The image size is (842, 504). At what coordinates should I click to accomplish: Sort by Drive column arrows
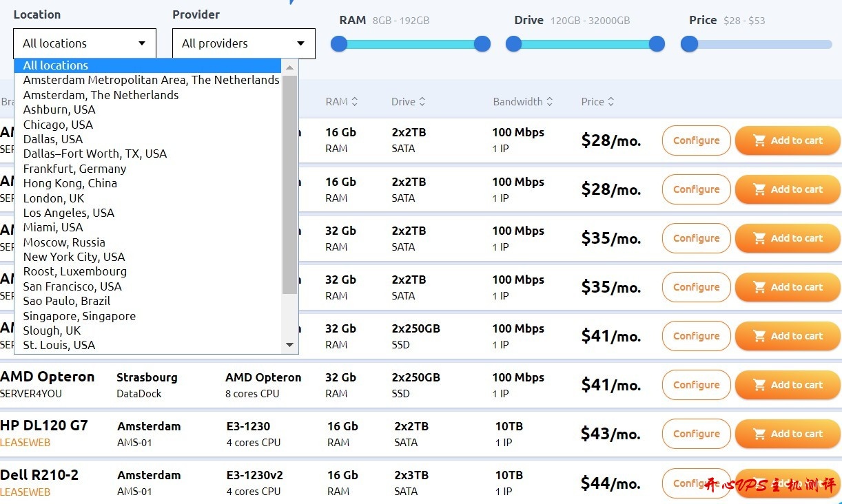(422, 102)
